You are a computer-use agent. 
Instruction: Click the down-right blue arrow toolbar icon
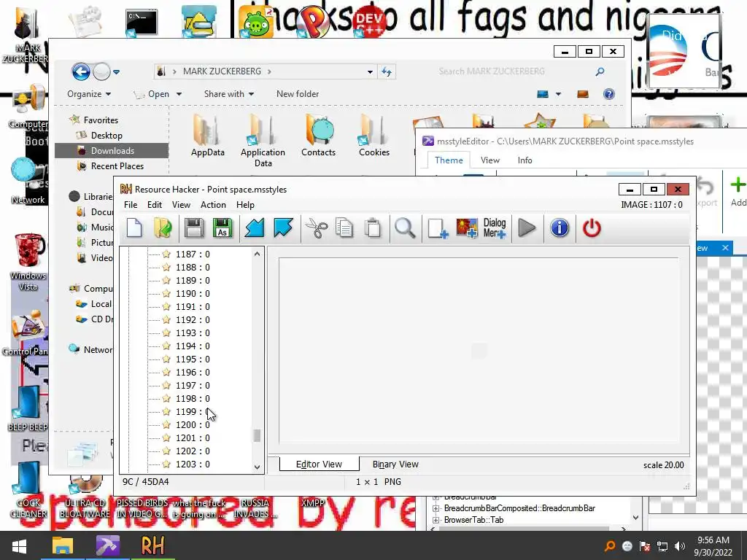coord(283,228)
